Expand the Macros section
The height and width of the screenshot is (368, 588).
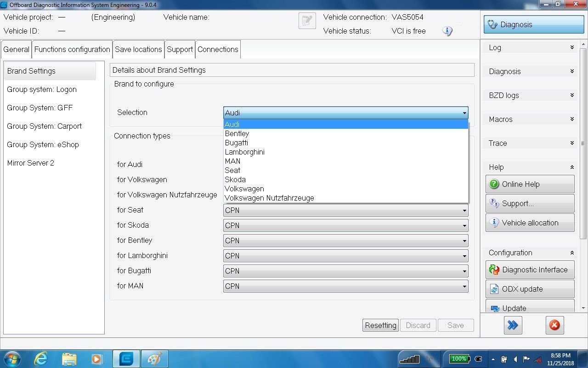tap(572, 119)
